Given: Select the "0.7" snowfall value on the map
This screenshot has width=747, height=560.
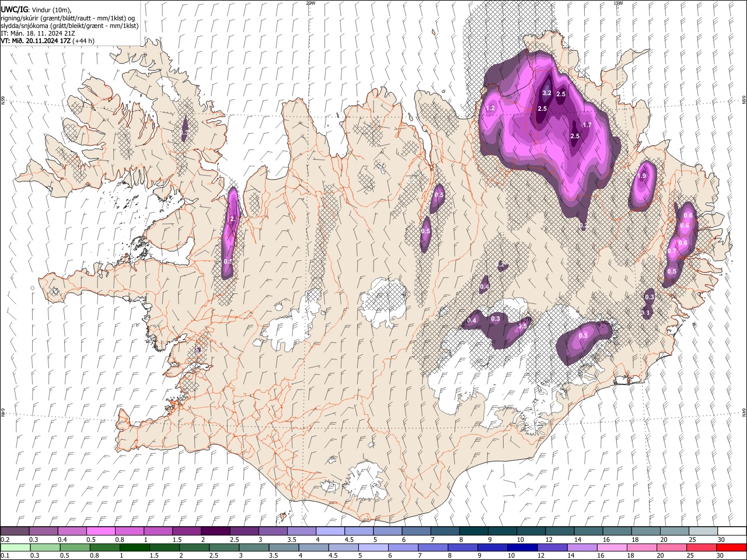Looking at the screenshot, I should tap(672, 251).
